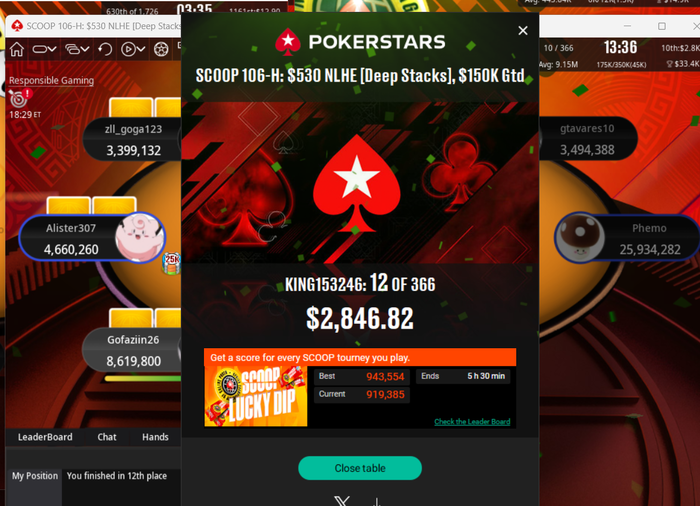Open the Chat tab
The image size is (700, 506).
tap(107, 437)
